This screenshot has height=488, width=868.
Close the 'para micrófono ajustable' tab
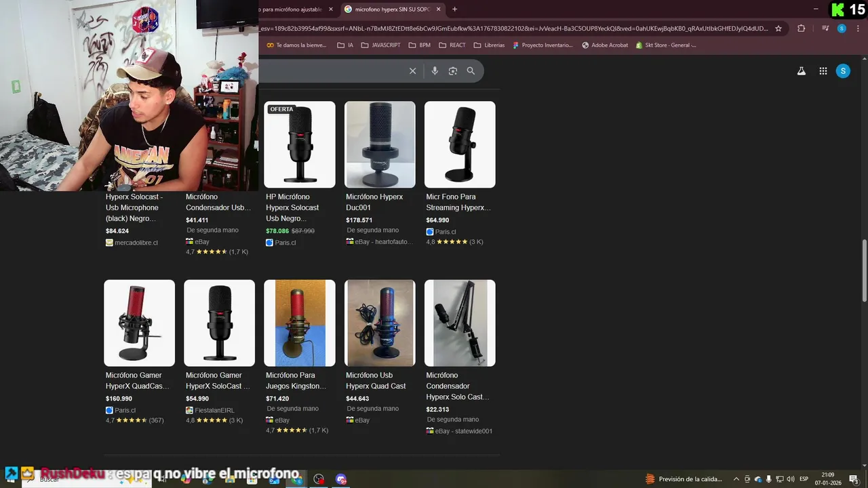[331, 9]
